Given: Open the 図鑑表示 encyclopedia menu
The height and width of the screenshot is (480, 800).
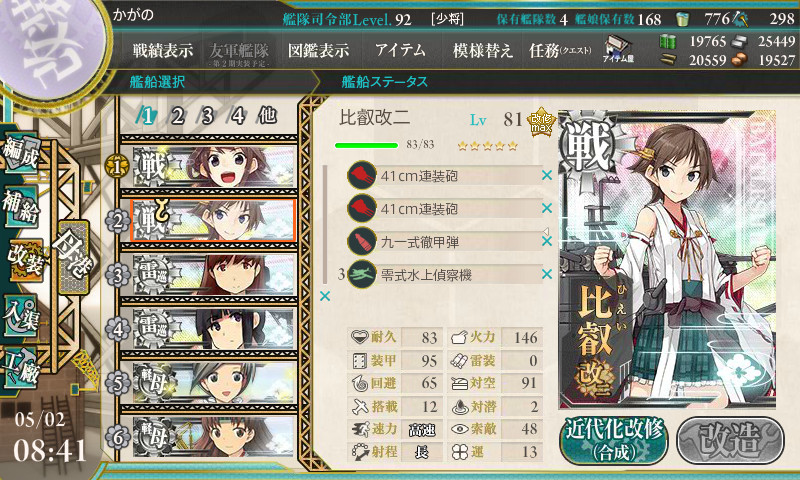Looking at the screenshot, I should click(x=318, y=50).
